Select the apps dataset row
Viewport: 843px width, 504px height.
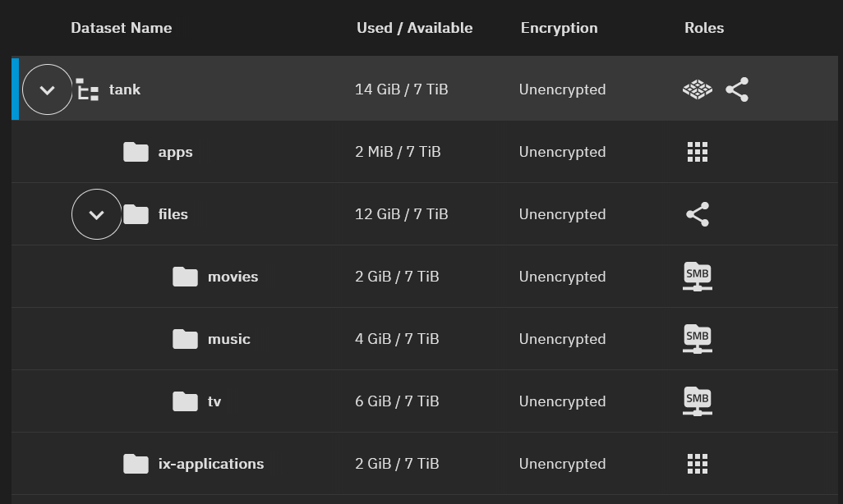(425, 152)
